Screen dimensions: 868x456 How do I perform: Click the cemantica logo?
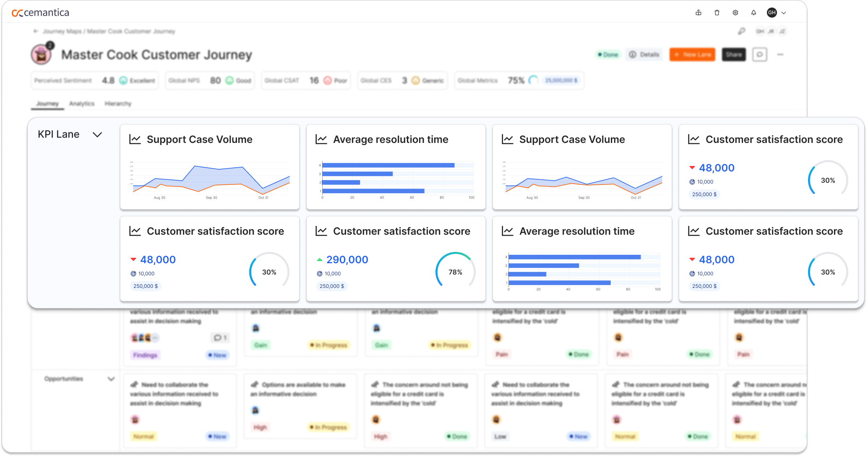pos(40,13)
